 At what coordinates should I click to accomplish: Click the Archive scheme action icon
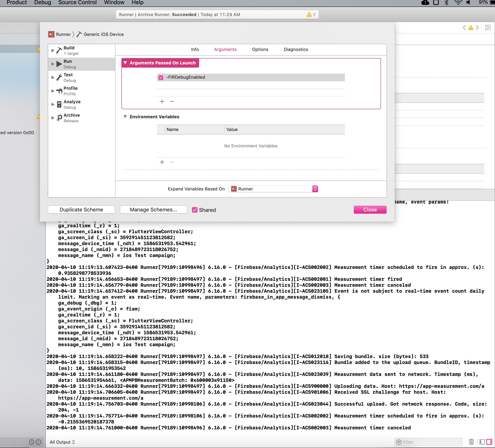59,118
